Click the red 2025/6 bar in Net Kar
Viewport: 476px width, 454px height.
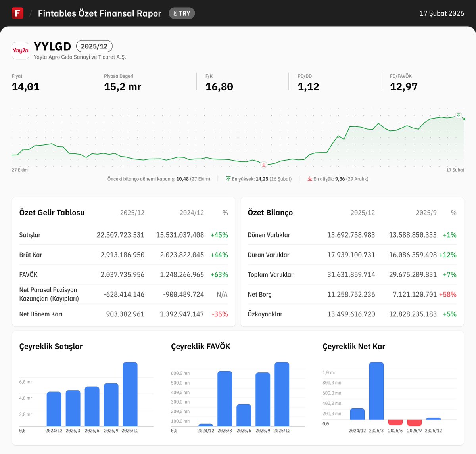point(395,422)
